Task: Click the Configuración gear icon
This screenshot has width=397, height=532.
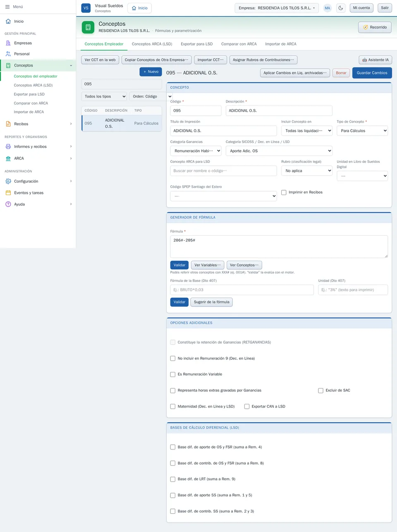Action: pos(8,181)
